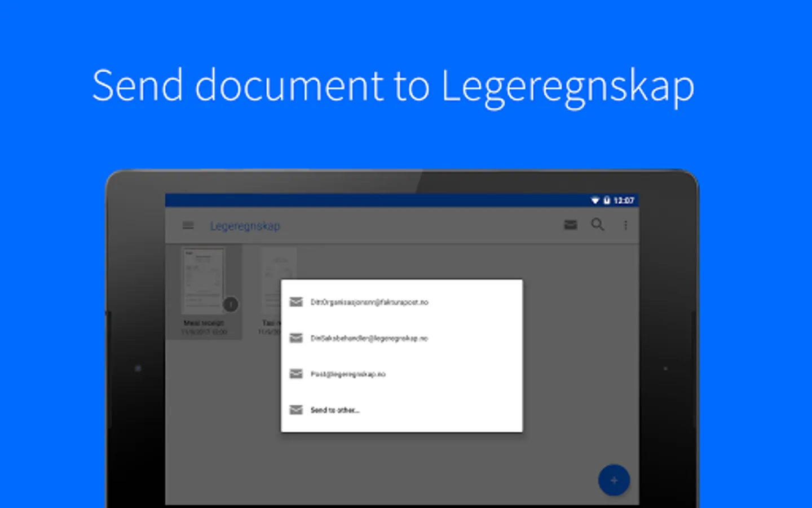Click the Legeregnskap app title
812x508 pixels.
pos(245,226)
